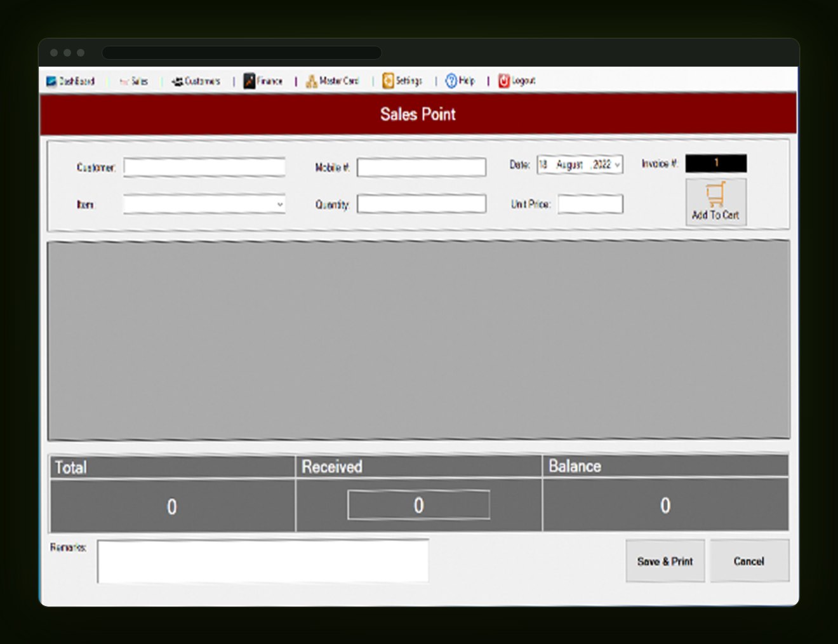Focus the Customer name field
Image resolution: width=838 pixels, height=644 pixels.
pyautogui.click(x=204, y=168)
